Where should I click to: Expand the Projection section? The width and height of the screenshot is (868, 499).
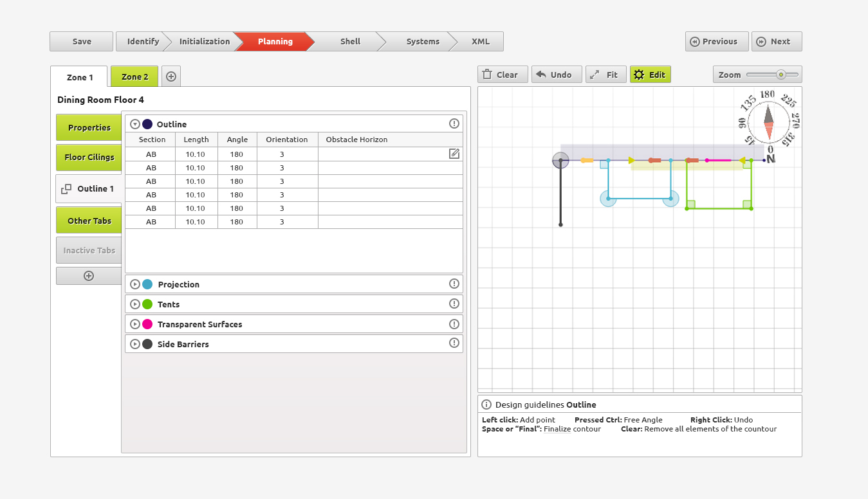click(135, 284)
